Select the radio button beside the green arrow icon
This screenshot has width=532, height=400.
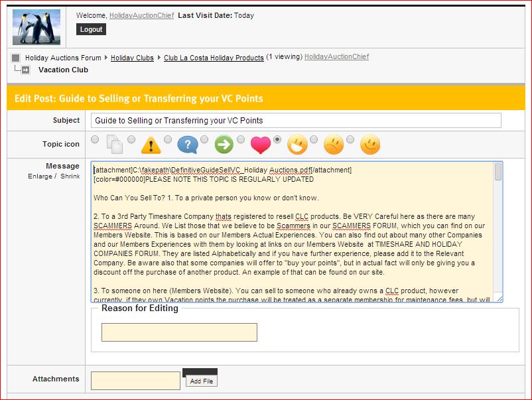point(205,139)
